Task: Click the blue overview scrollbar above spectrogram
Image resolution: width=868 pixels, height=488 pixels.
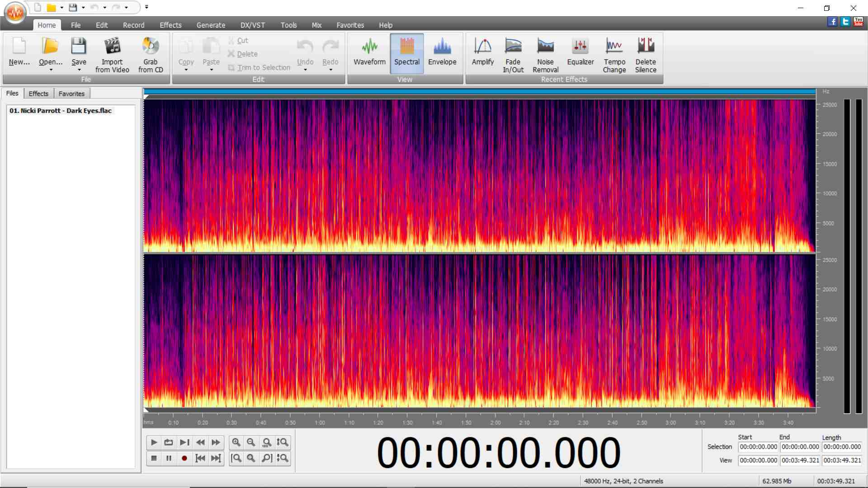Action: 480,92
